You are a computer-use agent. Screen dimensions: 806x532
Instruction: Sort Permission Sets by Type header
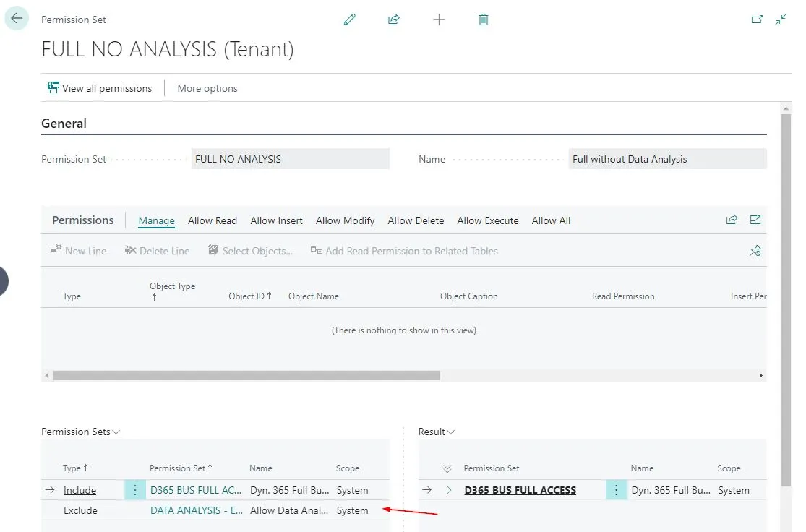click(75, 468)
